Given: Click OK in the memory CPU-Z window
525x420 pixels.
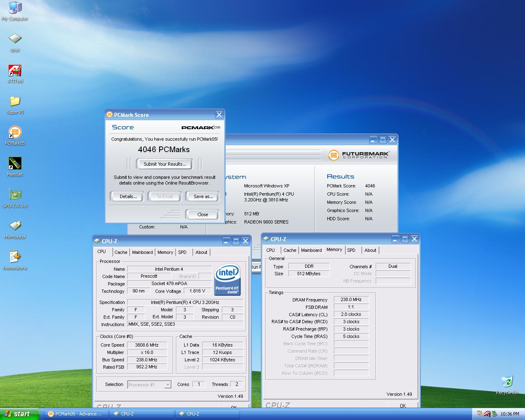Looking at the screenshot, I should click(x=403, y=405).
